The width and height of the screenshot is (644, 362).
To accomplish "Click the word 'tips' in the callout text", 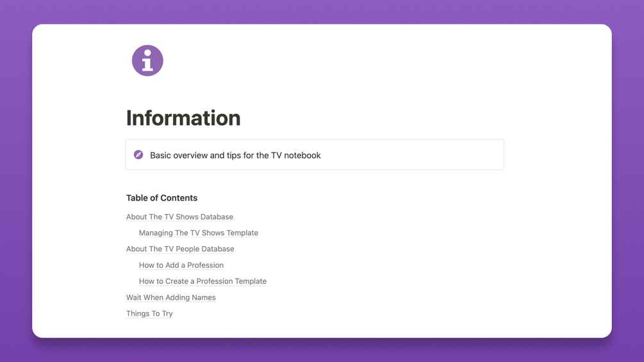I will pyautogui.click(x=234, y=156).
